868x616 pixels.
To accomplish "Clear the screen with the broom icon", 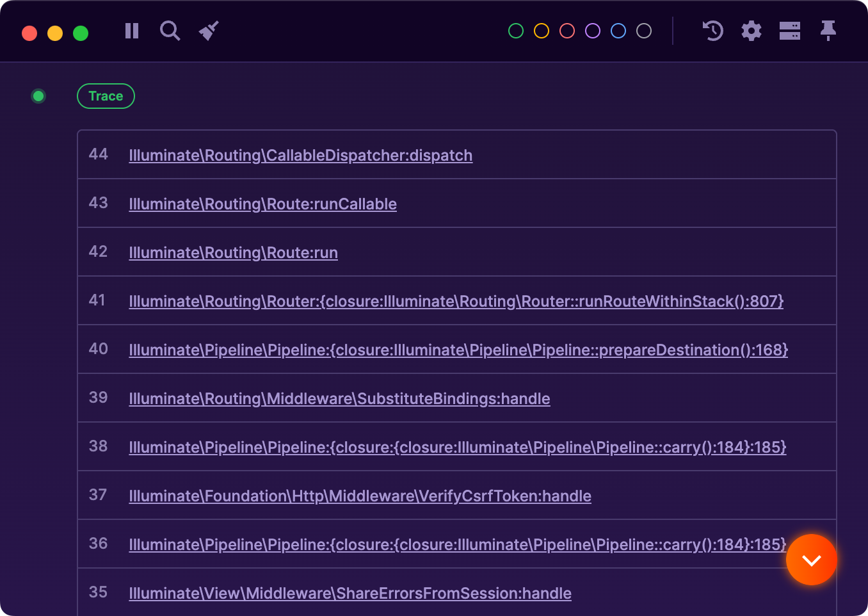I will pyautogui.click(x=208, y=31).
